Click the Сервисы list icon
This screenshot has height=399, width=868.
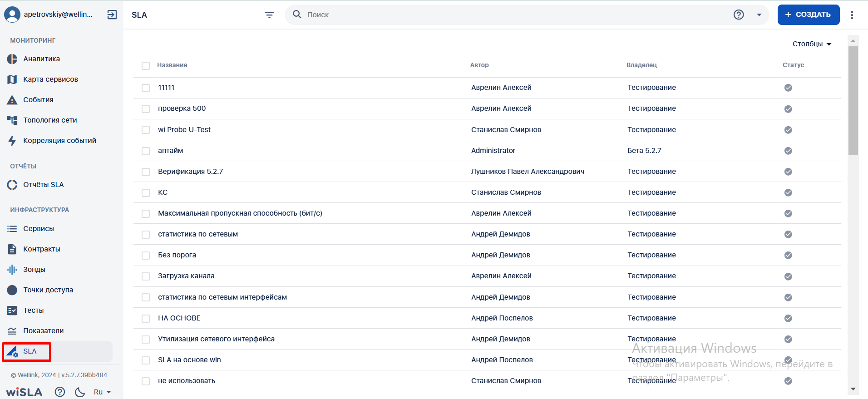(x=12, y=229)
